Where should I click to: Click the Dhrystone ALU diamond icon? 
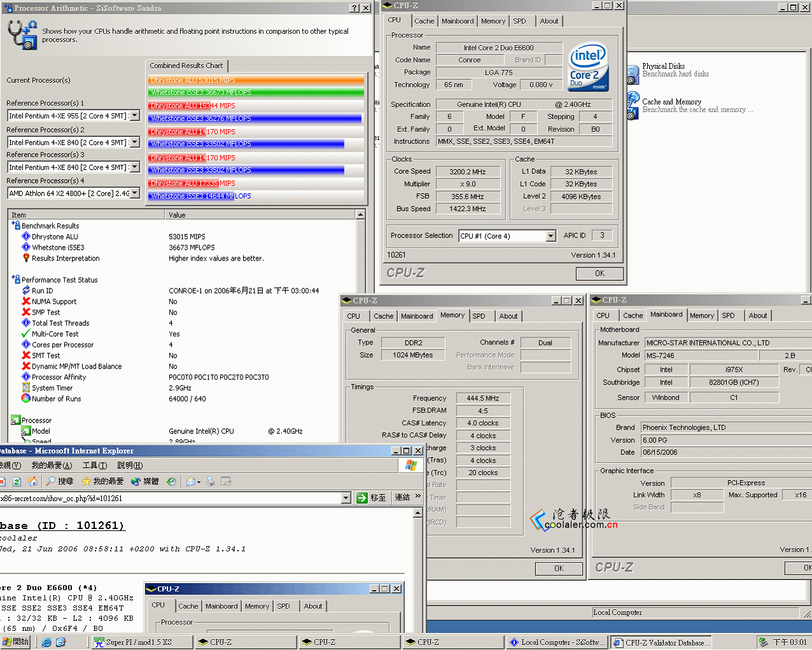(26, 236)
